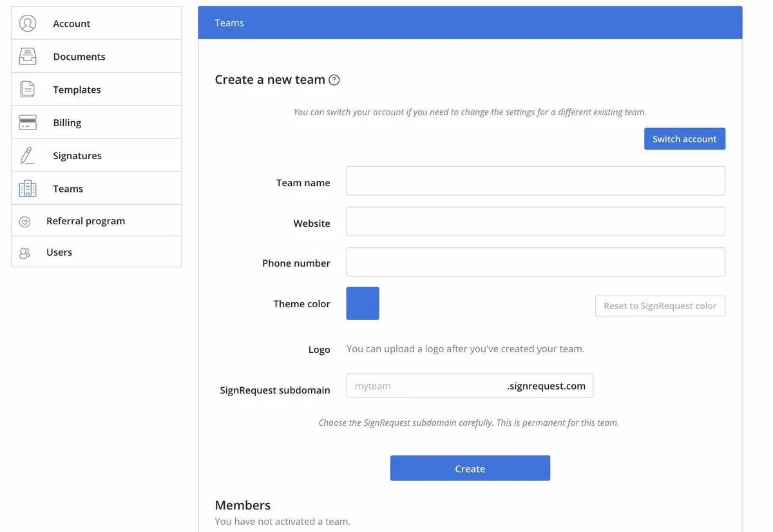This screenshot has width=773, height=532.
Task: Click the Account profile icon
Action: click(28, 23)
